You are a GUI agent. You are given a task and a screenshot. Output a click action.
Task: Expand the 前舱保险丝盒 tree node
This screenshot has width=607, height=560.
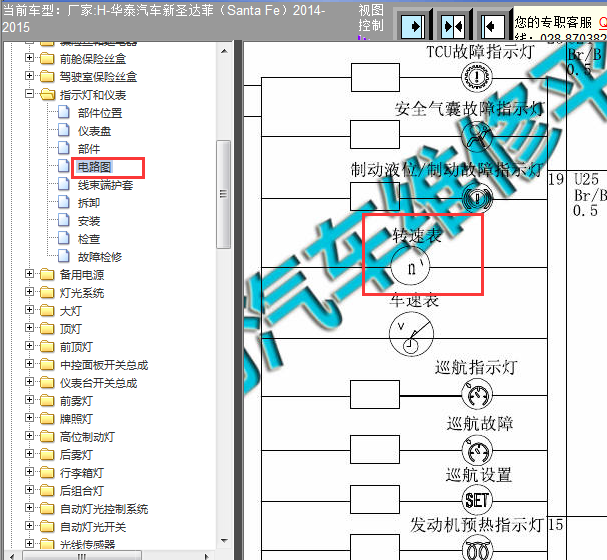click(x=29, y=58)
